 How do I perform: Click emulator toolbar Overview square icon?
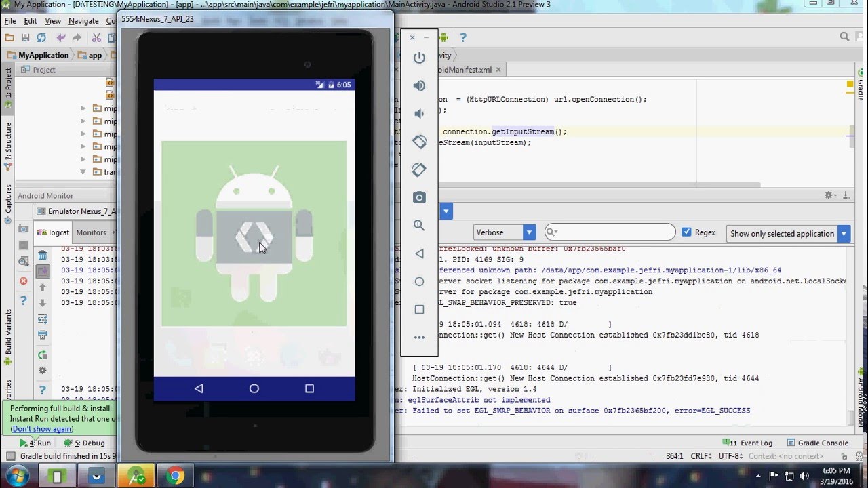tap(419, 309)
